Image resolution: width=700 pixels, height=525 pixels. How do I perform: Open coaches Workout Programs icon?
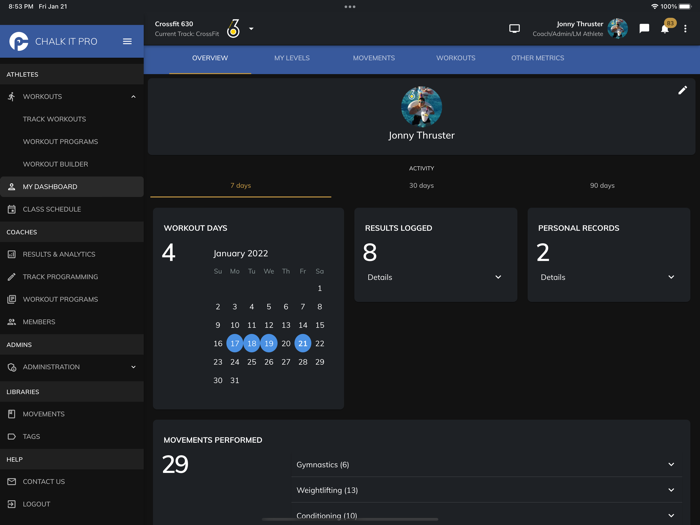12,300
